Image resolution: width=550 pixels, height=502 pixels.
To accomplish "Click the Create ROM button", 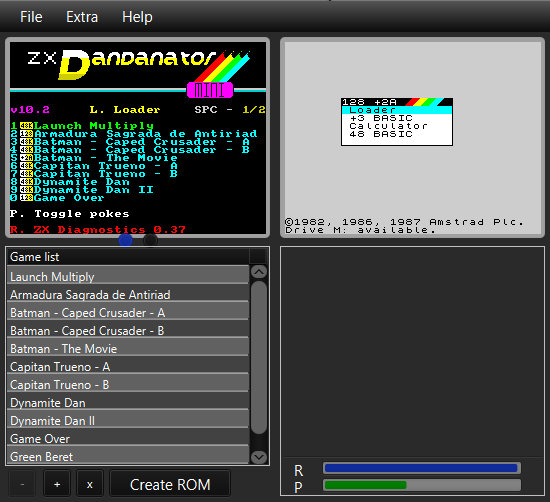I will [170, 484].
